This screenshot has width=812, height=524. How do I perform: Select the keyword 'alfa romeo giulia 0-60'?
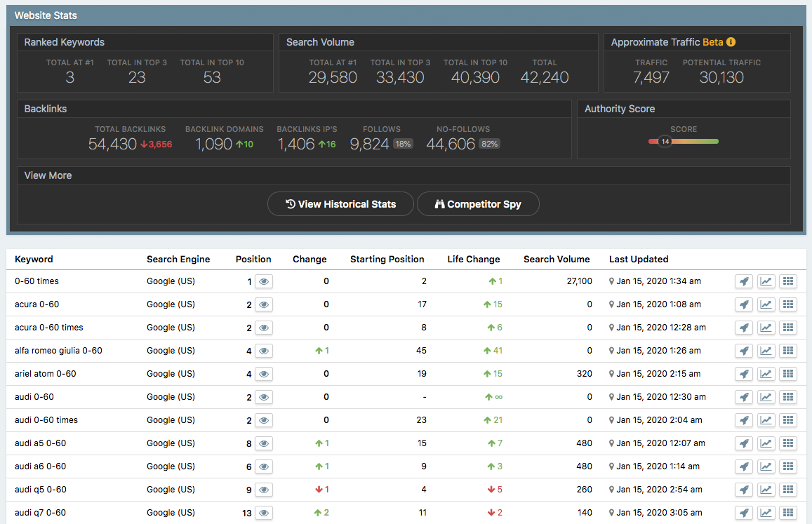tap(58, 351)
